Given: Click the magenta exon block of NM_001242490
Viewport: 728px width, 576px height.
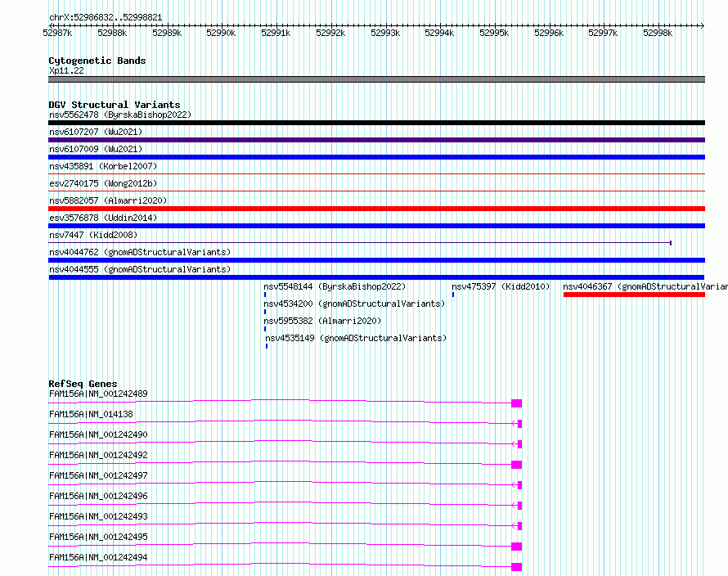Looking at the screenshot, I should [520, 444].
